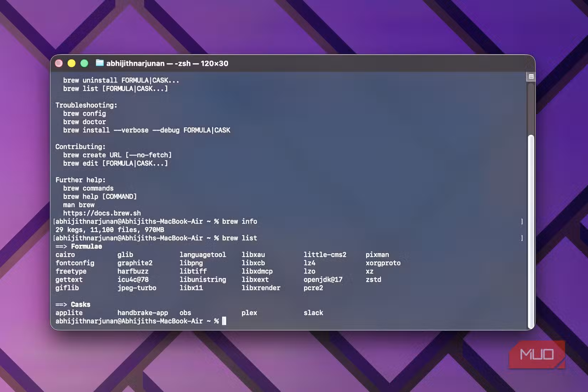
Task: Click the 'libxau' formula name
Action: (x=253, y=255)
